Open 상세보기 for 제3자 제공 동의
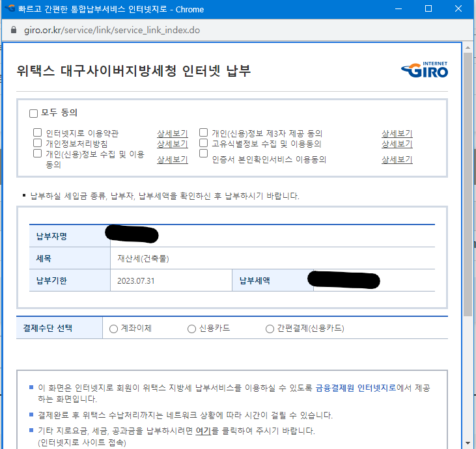476x449 pixels. point(397,133)
